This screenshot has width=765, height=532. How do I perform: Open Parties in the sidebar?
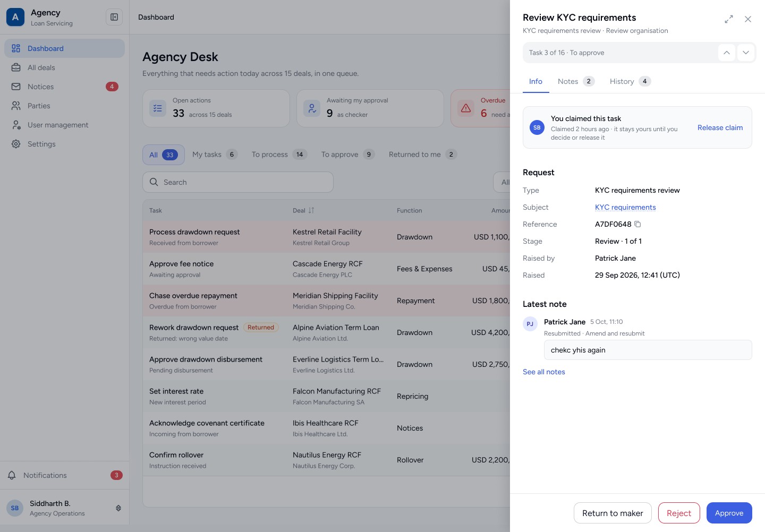64,106
